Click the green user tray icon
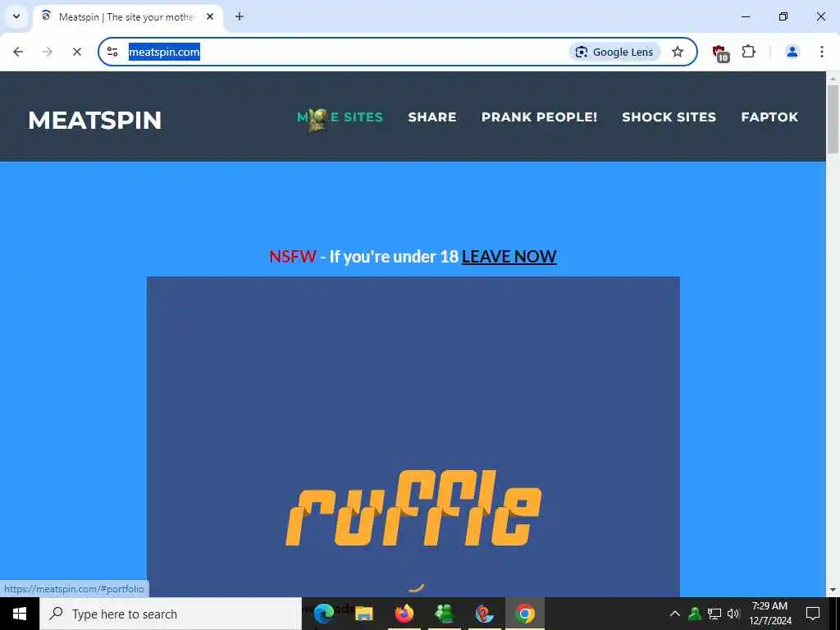Viewport: 840px width, 630px height. point(695,614)
